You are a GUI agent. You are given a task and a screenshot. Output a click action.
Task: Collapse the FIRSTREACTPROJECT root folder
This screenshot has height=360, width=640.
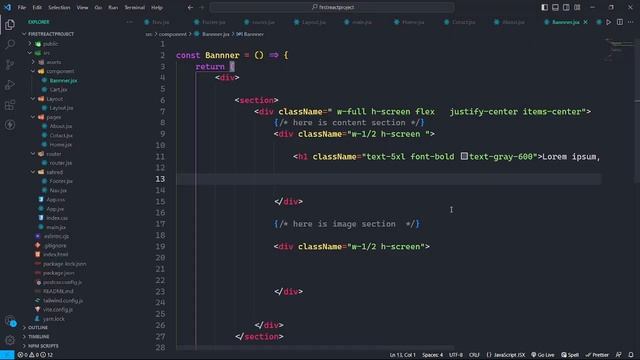[24, 34]
